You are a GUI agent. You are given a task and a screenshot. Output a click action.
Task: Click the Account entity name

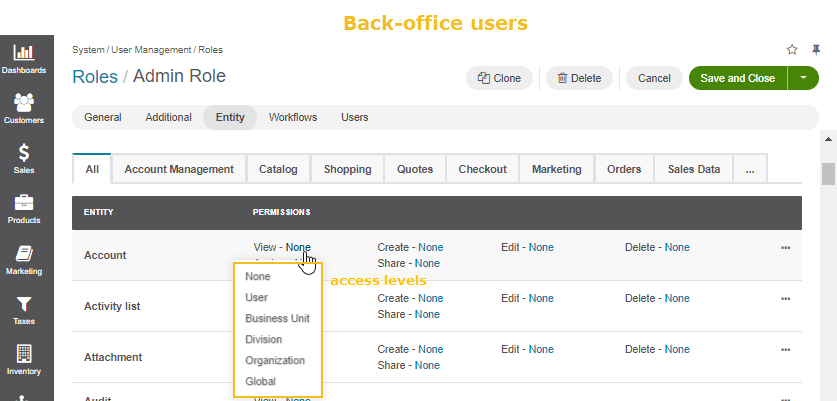[x=105, y=255]
